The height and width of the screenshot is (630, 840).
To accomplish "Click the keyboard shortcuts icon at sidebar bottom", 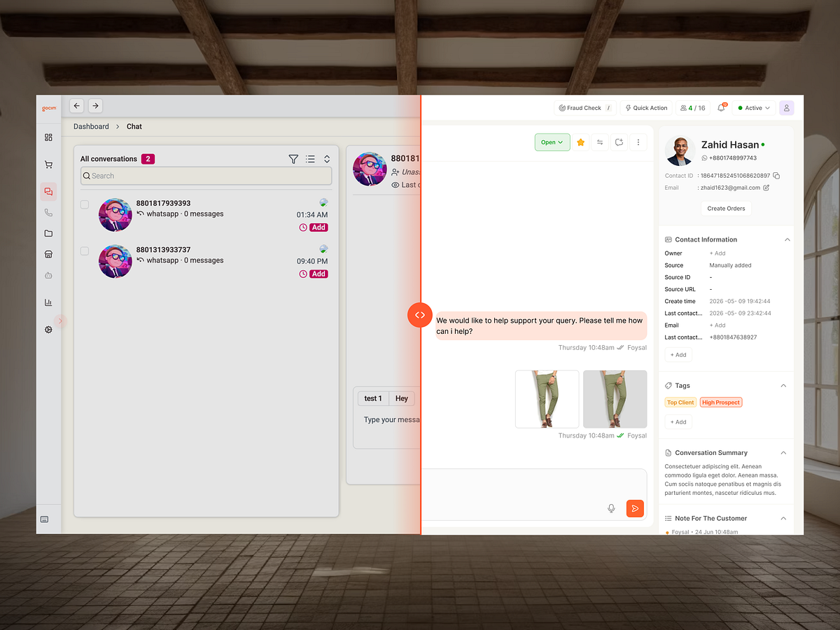I will [44, 519].
